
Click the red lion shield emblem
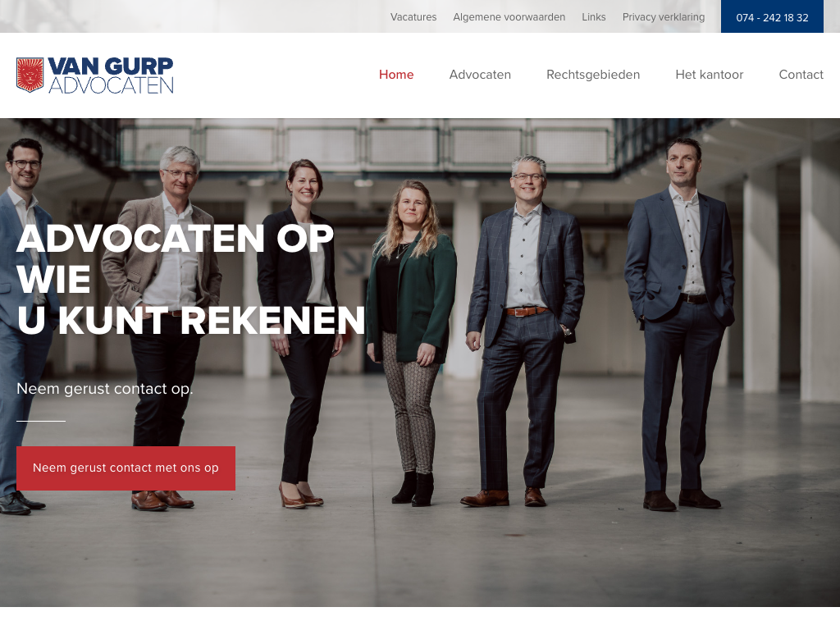30,75
